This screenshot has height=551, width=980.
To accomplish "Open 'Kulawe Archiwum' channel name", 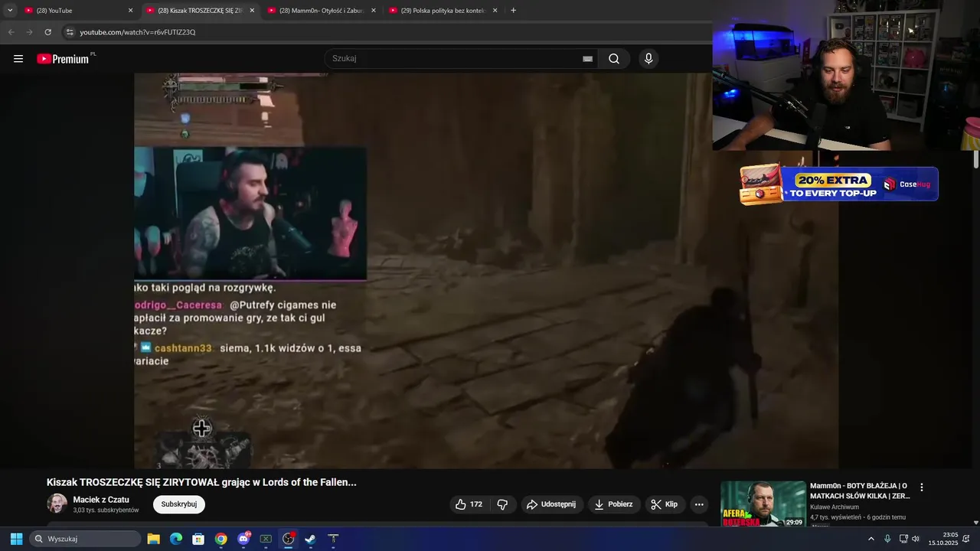I will 835,507.
